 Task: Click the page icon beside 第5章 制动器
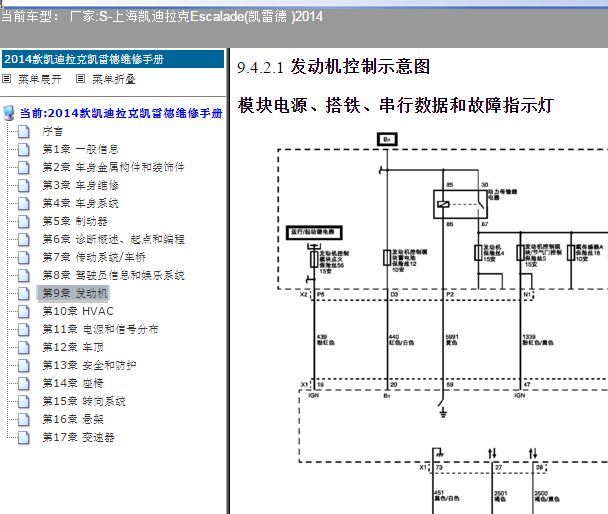pos(24,221)
